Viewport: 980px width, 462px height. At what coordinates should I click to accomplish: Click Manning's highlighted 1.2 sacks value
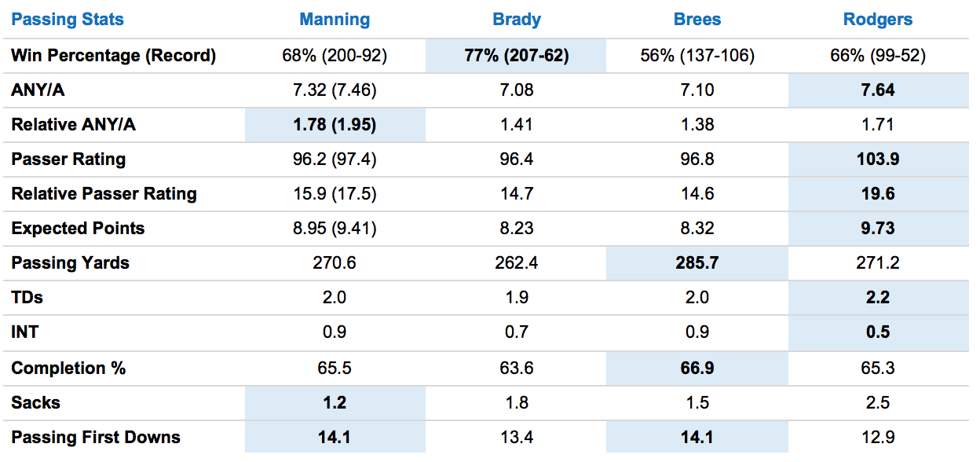(x=335, y=402)
